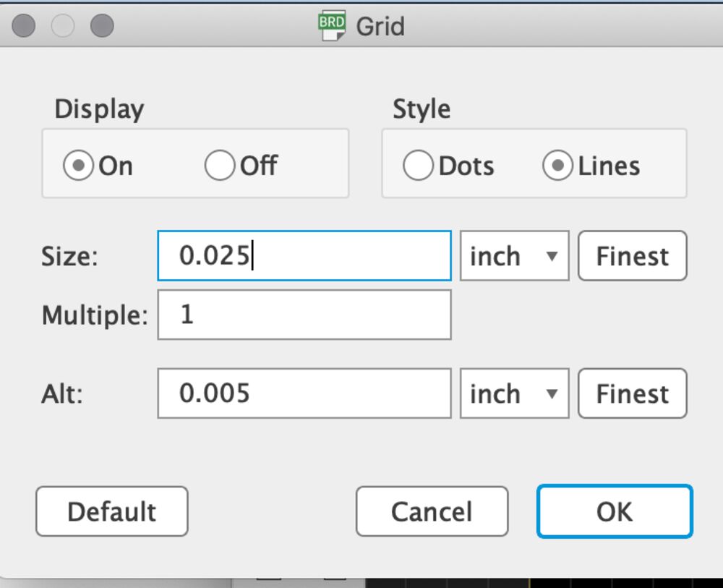Turn grid display On
Screen dimensions: 723x588
[77, 166]
